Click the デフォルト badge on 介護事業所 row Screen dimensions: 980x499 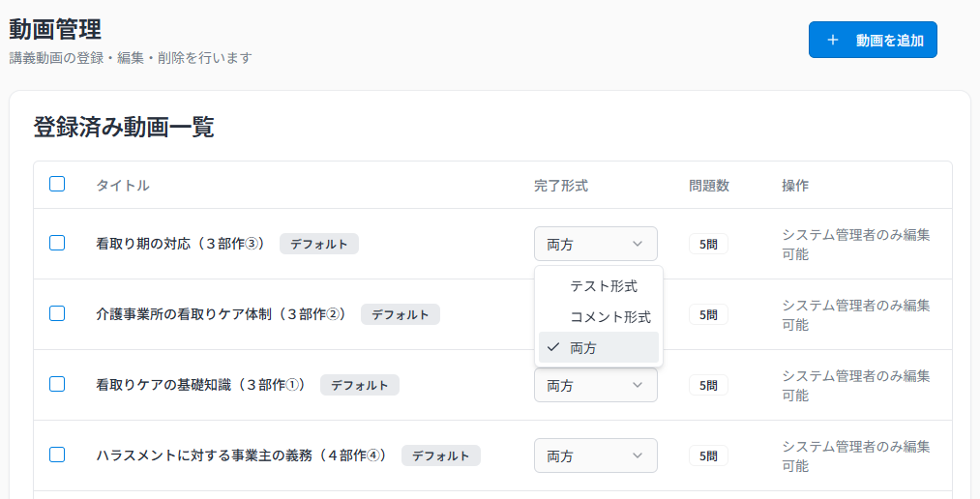click(x=400, y=314)
